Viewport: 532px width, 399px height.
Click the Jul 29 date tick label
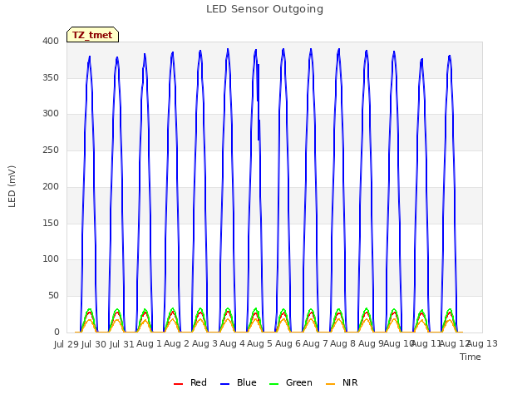pos(66,344)
